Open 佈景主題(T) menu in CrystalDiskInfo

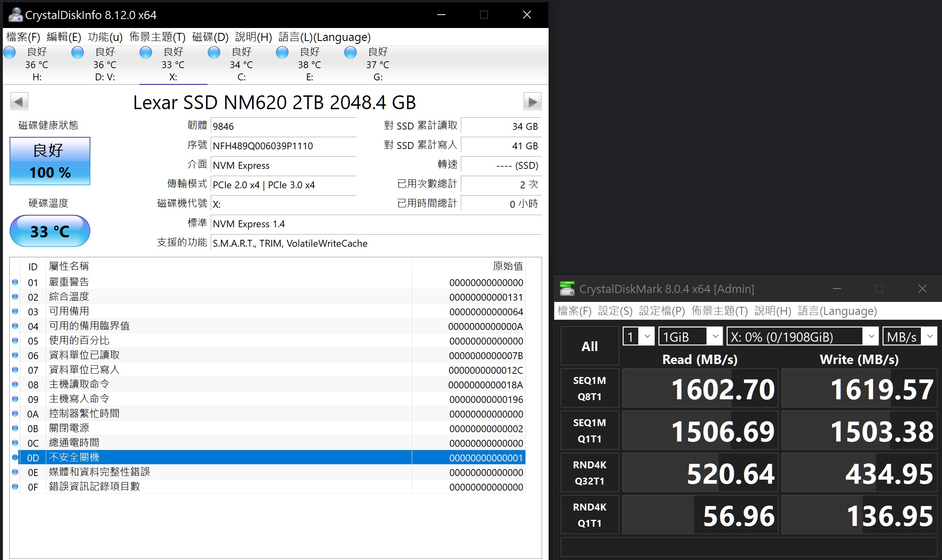point(157,37)
